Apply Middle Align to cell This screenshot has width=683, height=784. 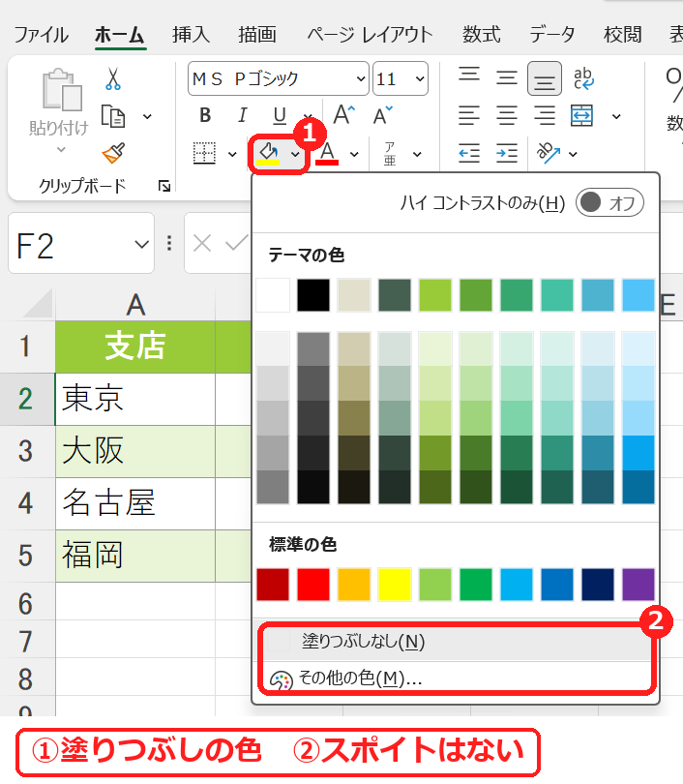(x=507, y=77)
